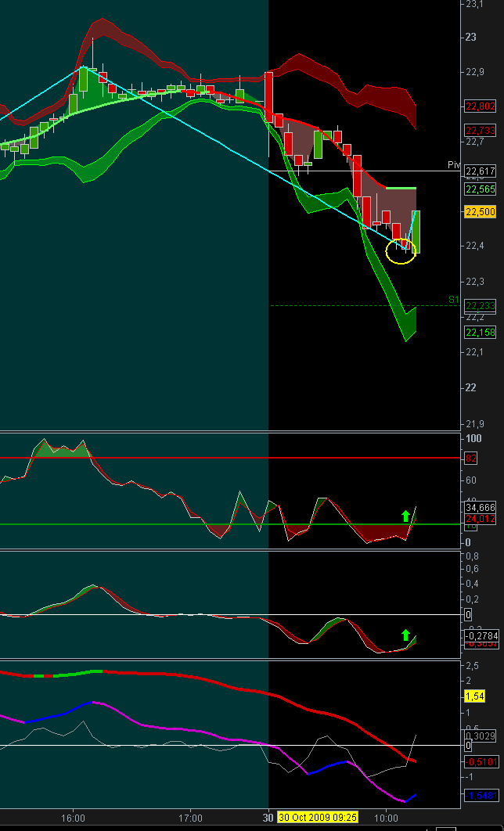
Task: Click the 22,9 tick on price axis
Action: [x=473, y=72]
